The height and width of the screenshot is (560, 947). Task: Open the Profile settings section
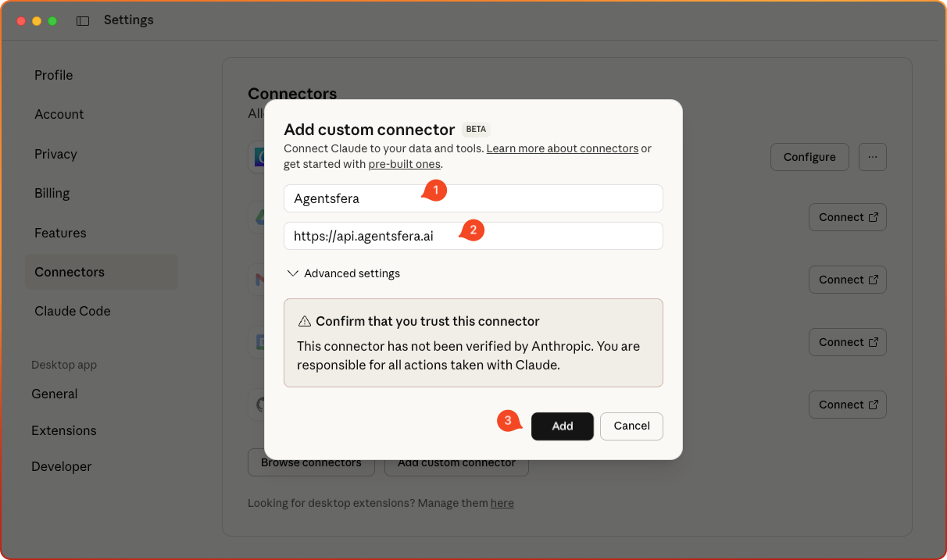(54, 75)
